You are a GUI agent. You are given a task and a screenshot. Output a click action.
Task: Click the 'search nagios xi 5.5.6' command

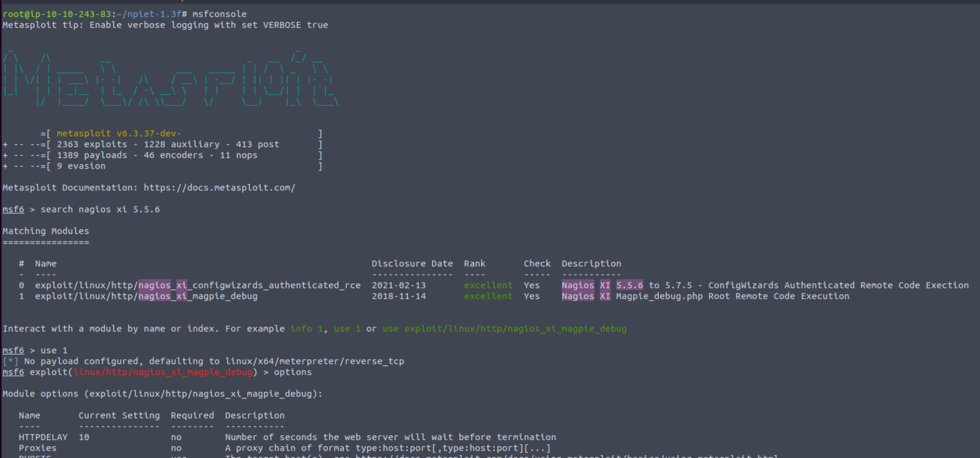pyautogui.click(x=100, y=209)
